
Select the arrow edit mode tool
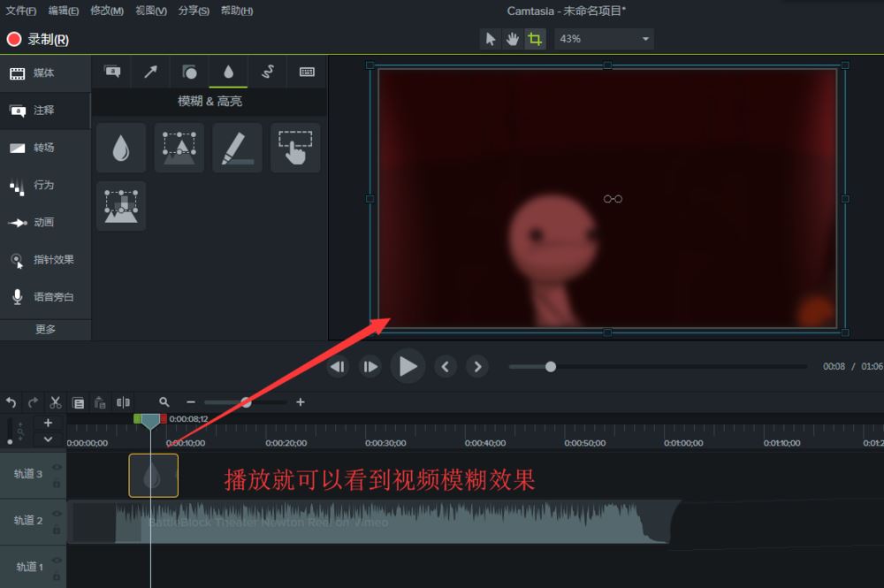(490, 39)
